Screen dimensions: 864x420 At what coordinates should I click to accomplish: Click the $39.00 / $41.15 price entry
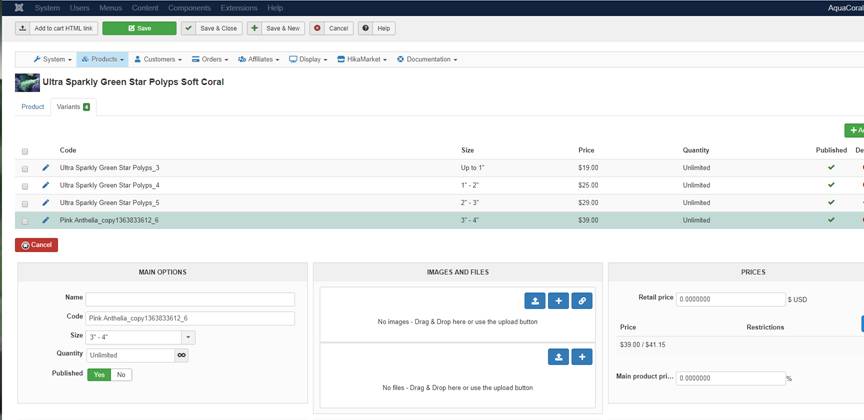point(642,345)
